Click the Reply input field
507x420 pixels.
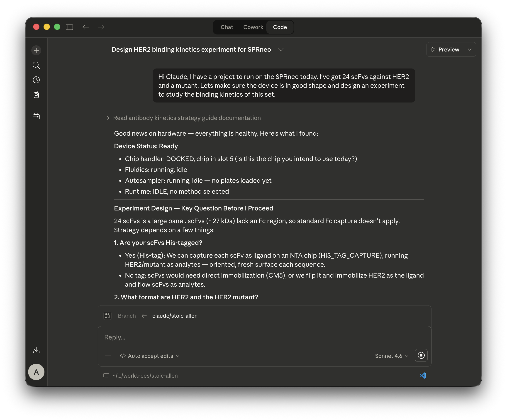(x=264, y=337)
